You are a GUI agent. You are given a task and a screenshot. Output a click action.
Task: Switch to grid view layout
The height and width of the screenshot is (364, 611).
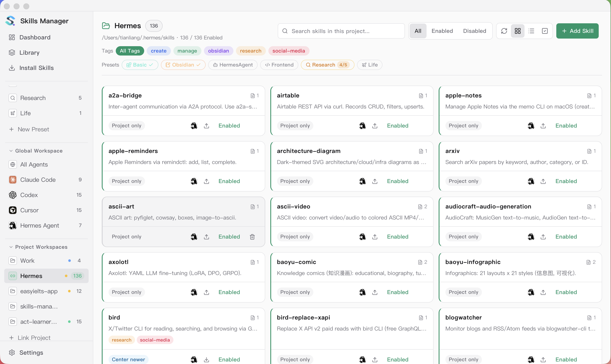[518, 31]
